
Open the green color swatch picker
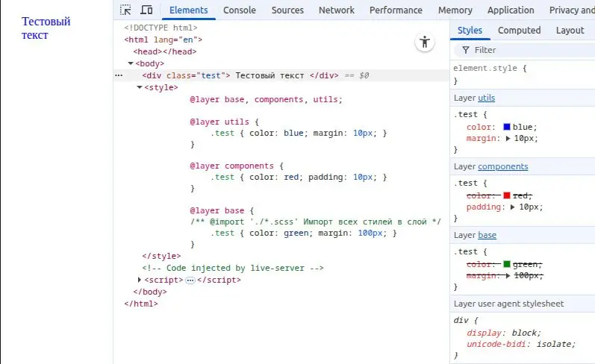coord(507,264)
